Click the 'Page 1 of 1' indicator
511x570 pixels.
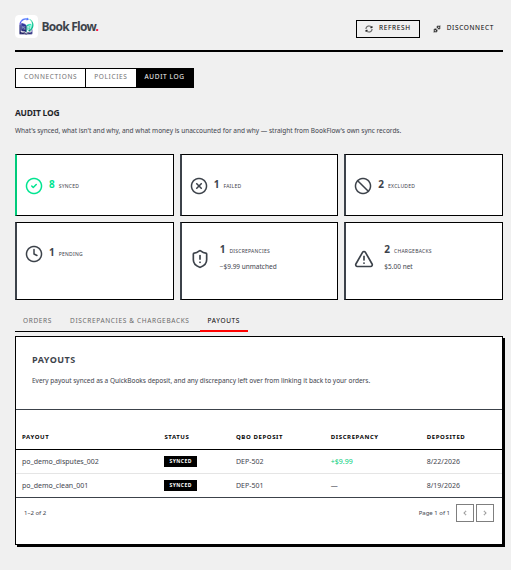click(x=434, y=513)
